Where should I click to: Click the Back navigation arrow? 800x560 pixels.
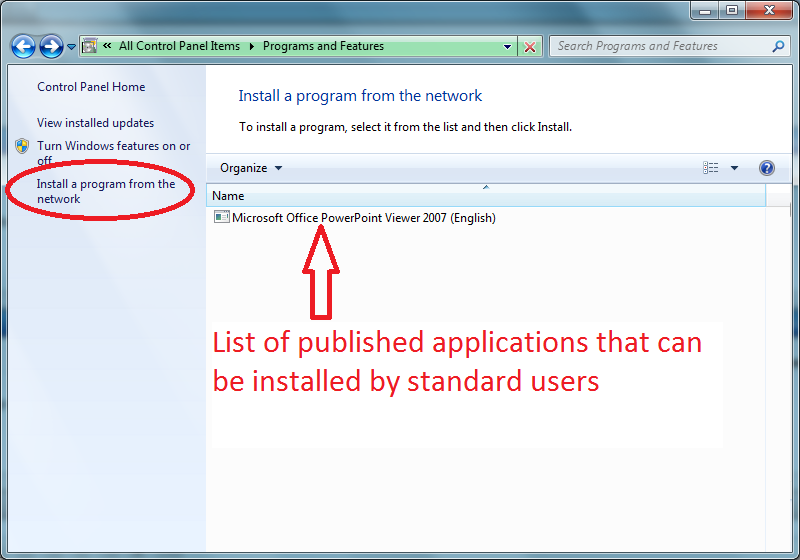point(23,47)
